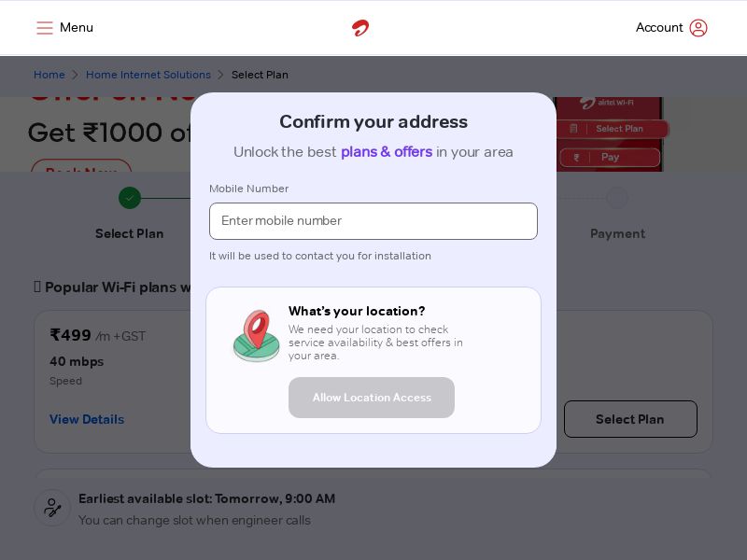This screenshot has width=747, height=560.
Task: Open the Account profile icon
Action: tap(698, 28)
